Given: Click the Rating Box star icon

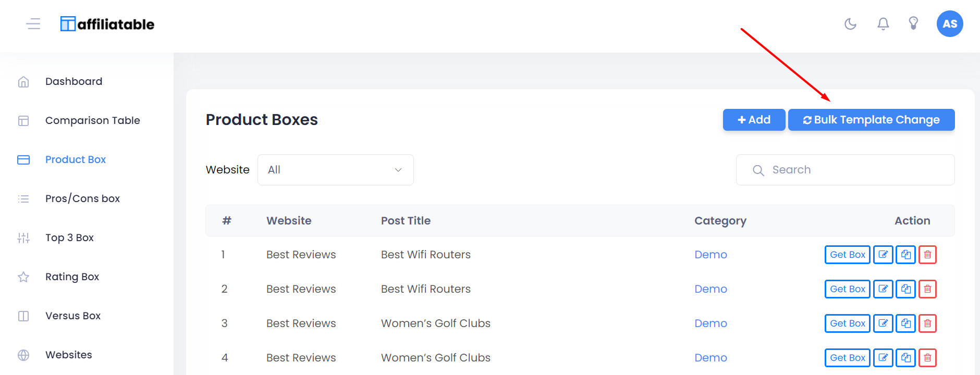Looking at the screenshot, I should [x=23, y=277].
